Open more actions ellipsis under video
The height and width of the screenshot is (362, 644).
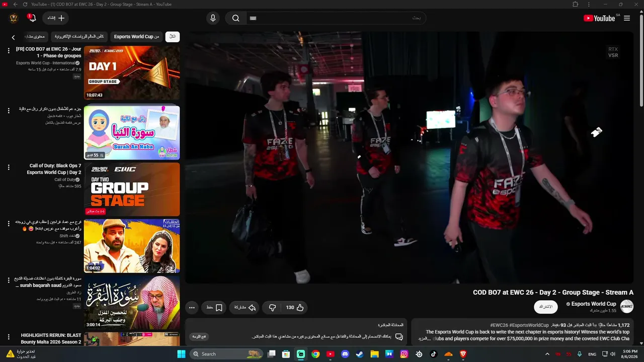coord(192,308)
